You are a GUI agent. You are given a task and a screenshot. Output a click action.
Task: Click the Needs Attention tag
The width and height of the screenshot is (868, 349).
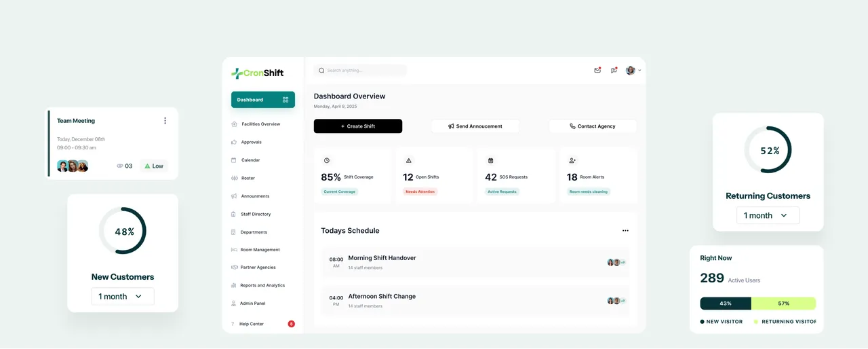pos(420,191)
